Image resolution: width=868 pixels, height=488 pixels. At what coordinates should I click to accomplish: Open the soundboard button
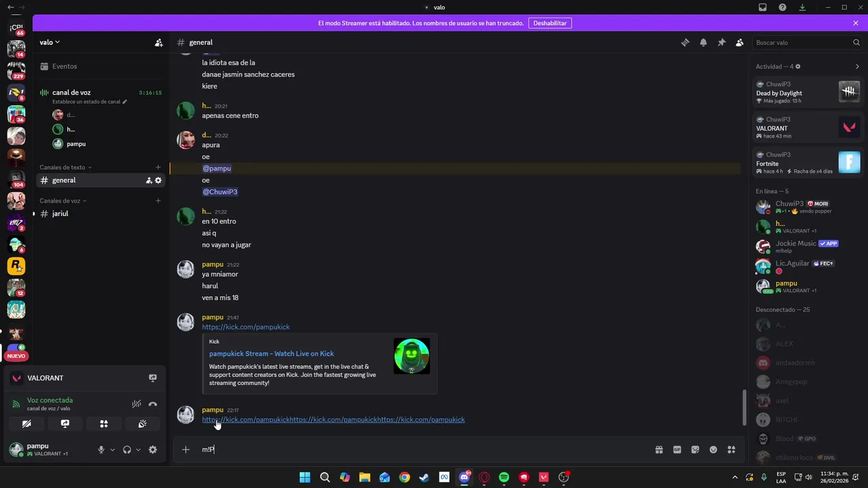click(x=142, y=424)
